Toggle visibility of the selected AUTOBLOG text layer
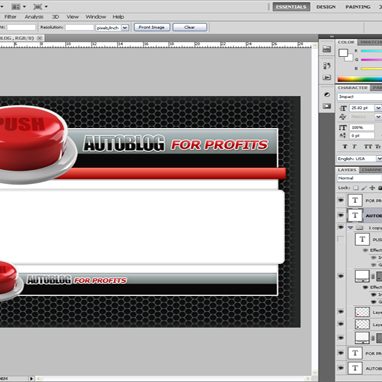The height and width of the screenshot is (382, 382). 341,215
